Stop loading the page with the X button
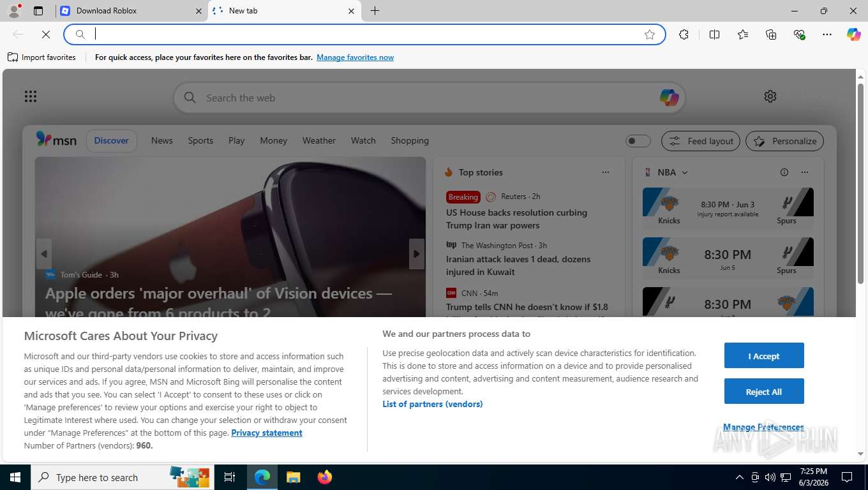This screenshot has height=490, width=868. coord(46,34)
